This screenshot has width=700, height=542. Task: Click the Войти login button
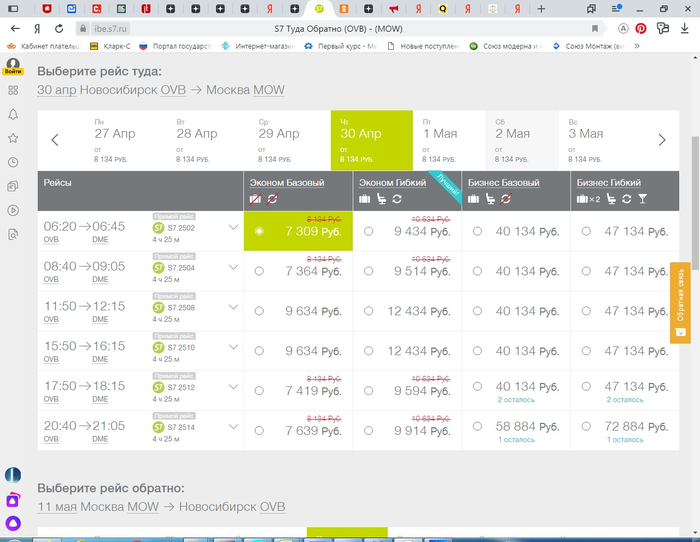pos(13,68)
